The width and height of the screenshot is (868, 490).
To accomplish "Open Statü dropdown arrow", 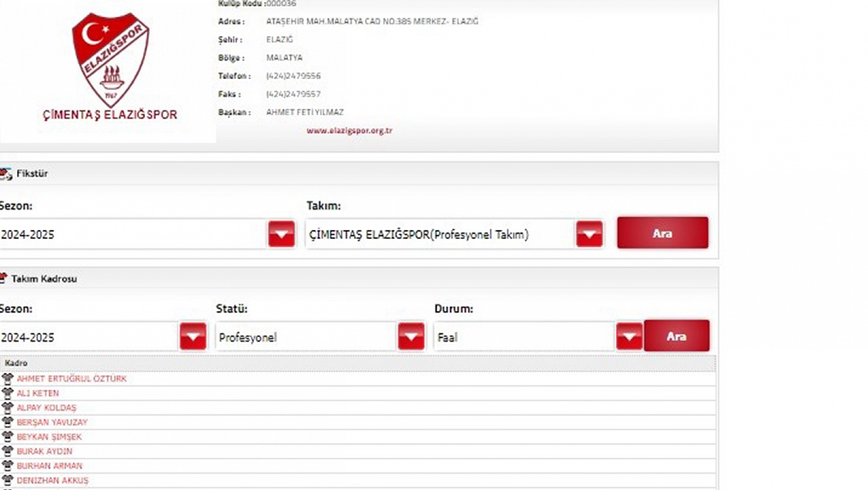I will [x=411, y=337].
